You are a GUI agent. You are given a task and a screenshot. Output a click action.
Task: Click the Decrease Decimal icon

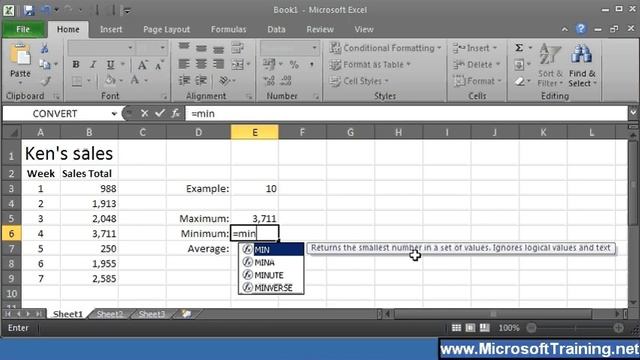point(286,81)
